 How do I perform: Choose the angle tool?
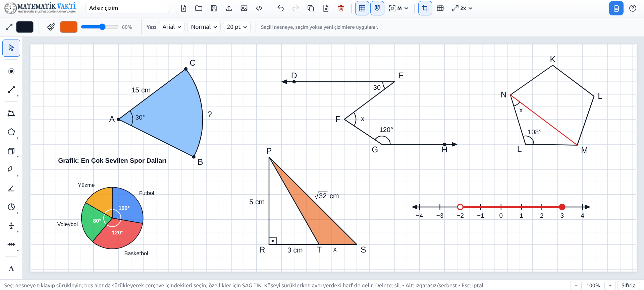(x=11, y=189)
